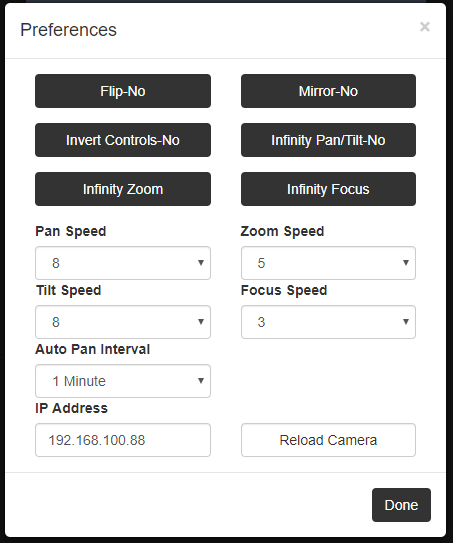
Task: Close the Preferences dialog with the X
Action: click(425, 27)
